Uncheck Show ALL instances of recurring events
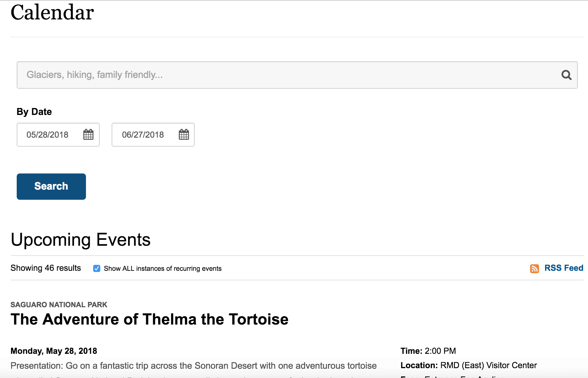Viewport: 588px width, 378px height. pyautogui.click(x=97, y=268)
